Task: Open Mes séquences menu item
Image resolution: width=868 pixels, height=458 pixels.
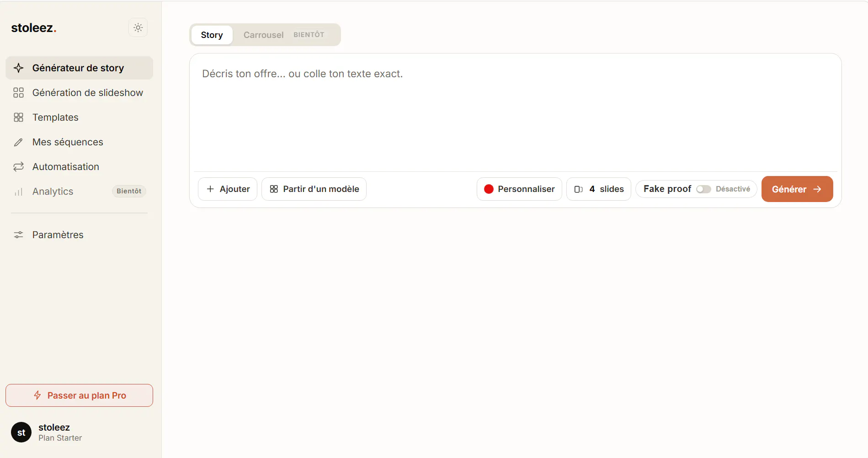Action: [80, 142]
